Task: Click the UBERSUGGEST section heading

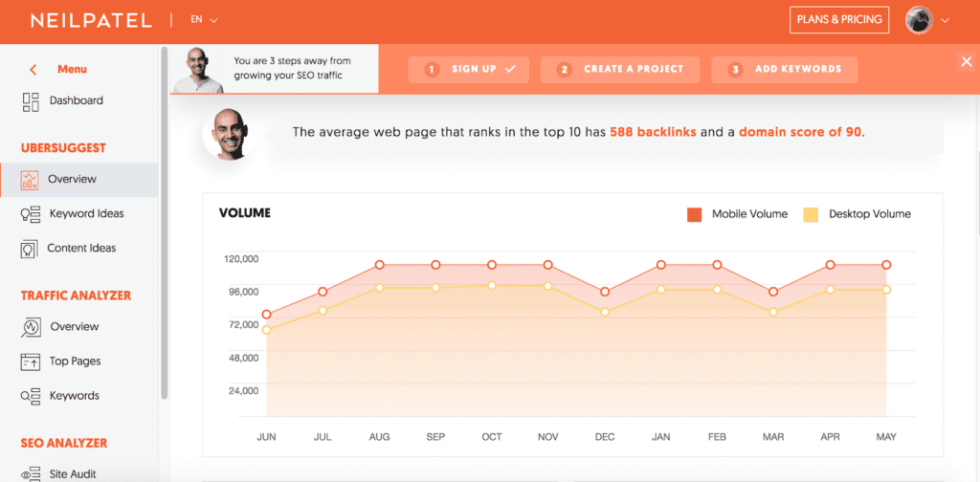Action: click(x=63, y=148)
